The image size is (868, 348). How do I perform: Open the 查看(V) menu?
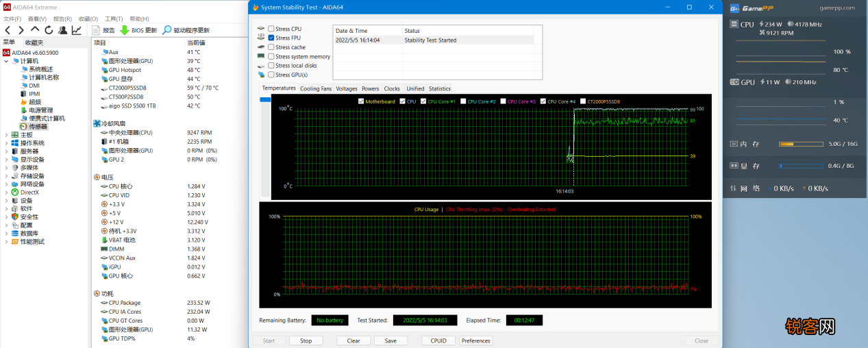coord(37,19)
